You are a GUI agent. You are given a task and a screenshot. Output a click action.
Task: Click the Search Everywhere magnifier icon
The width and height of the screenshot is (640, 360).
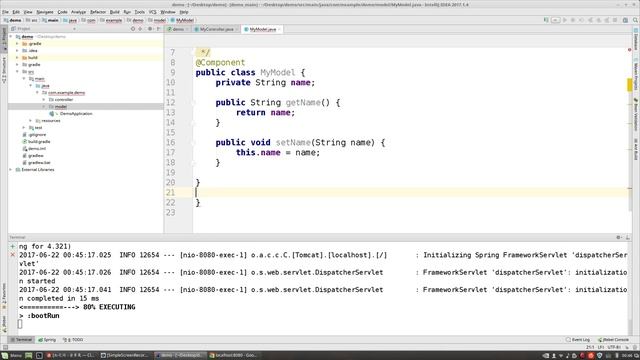pos(636,20)
